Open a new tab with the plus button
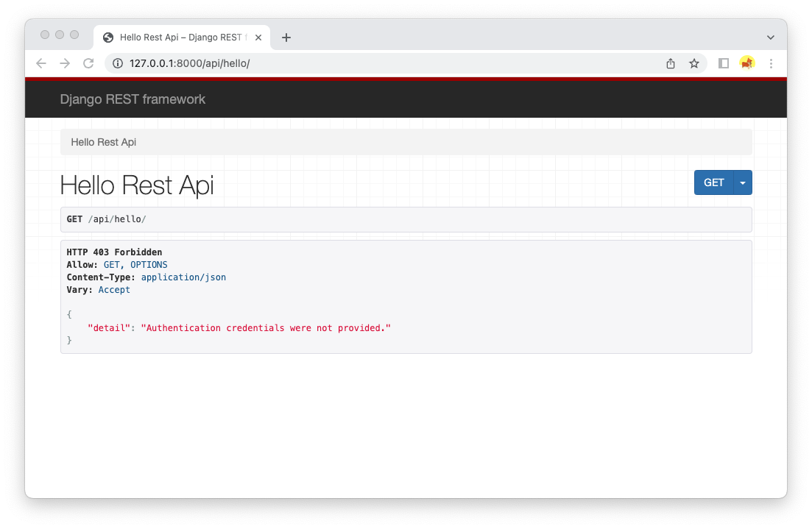This screenshot has width=812, height=529. click(286, 37)
